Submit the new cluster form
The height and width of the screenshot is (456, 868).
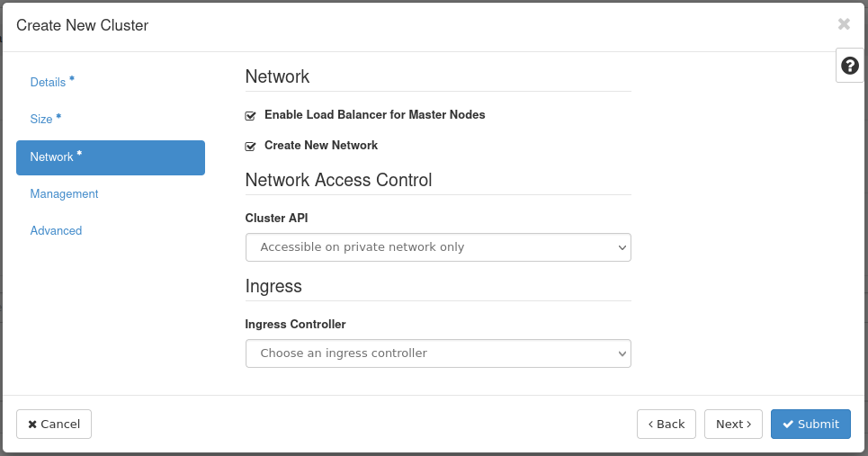tap(810, 425)
